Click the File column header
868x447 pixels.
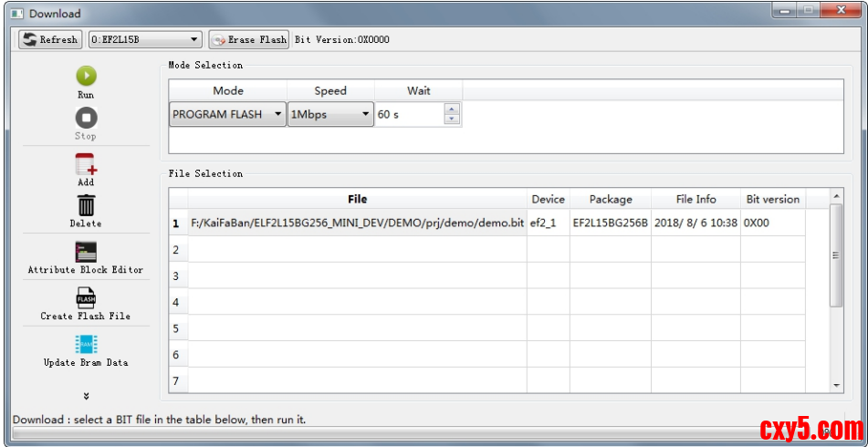point(357,199)
